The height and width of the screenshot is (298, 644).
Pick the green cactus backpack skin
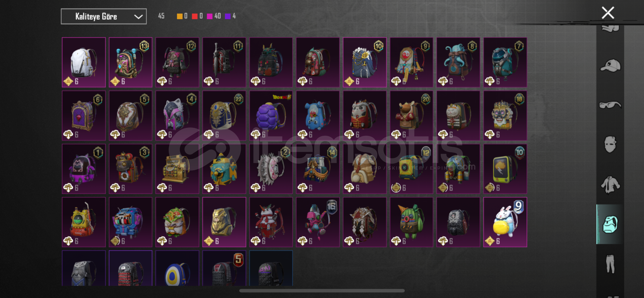[411, 222]
